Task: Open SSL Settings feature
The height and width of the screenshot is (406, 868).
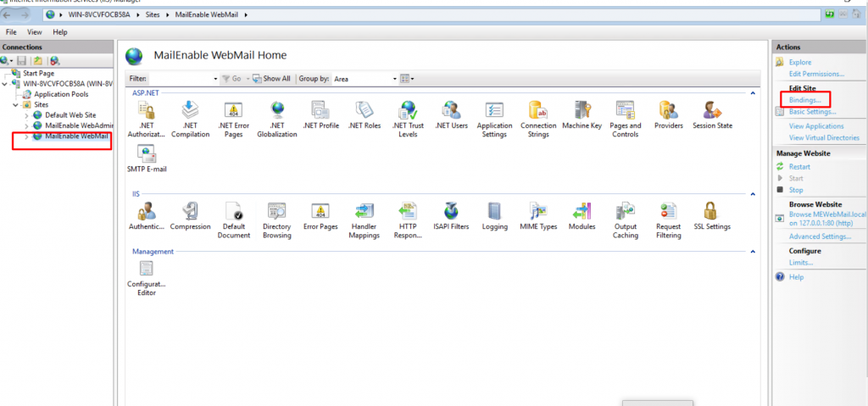Action: coord(712,216)
